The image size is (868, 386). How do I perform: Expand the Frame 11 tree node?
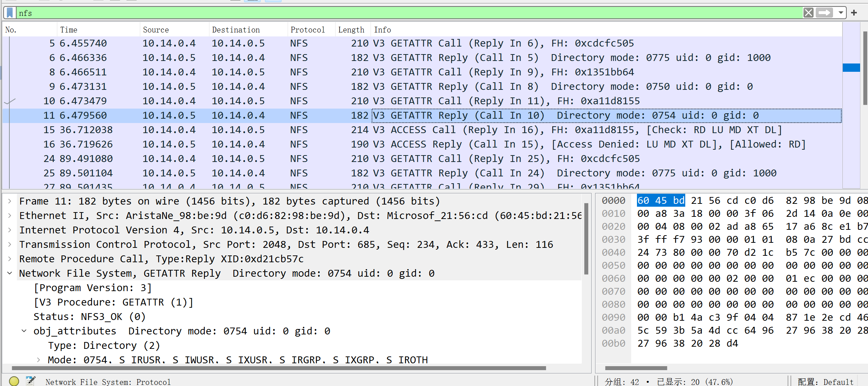10,201
